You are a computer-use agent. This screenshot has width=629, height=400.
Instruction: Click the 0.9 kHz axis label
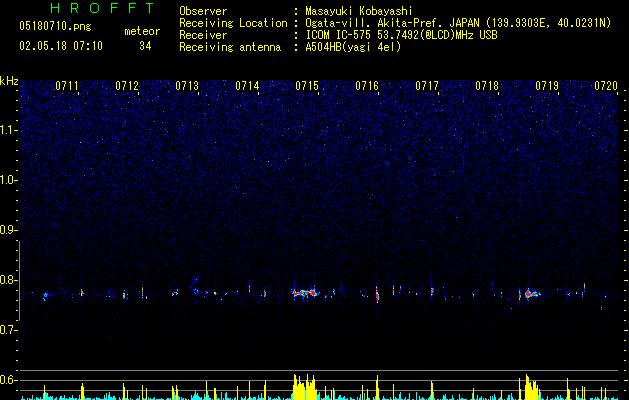(x=9, y=230)
